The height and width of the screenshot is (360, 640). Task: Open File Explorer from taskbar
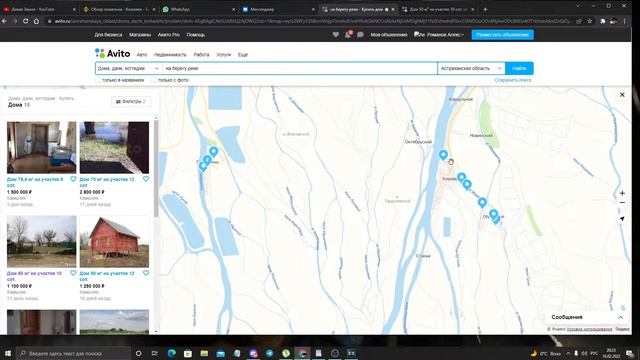pyautogui.click(x=204, y=353)
